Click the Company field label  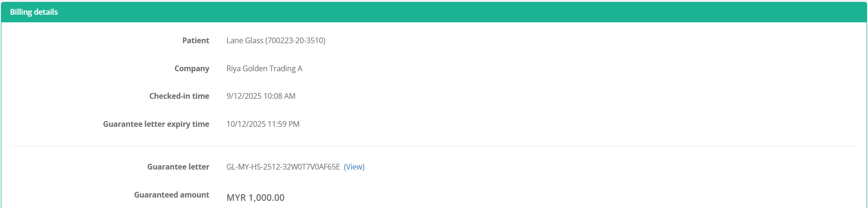coord(192,68)
